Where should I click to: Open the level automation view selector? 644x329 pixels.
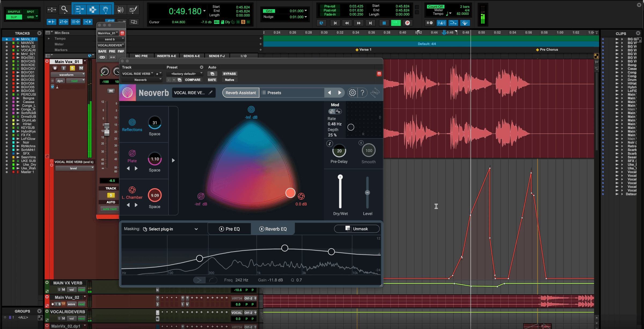click(75, 168)
